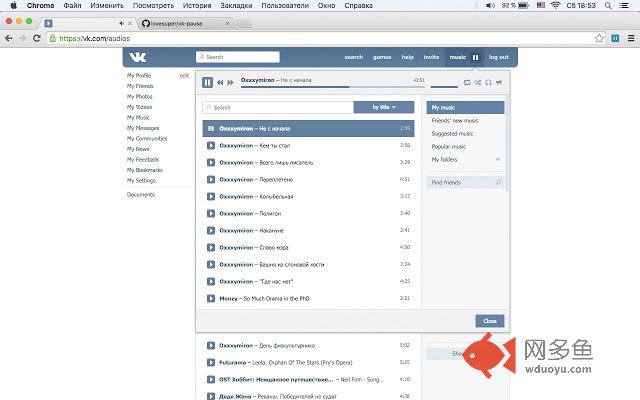Play OST Хоббит track
This screenshot has height=400, width=640.
tap(211, 380)
